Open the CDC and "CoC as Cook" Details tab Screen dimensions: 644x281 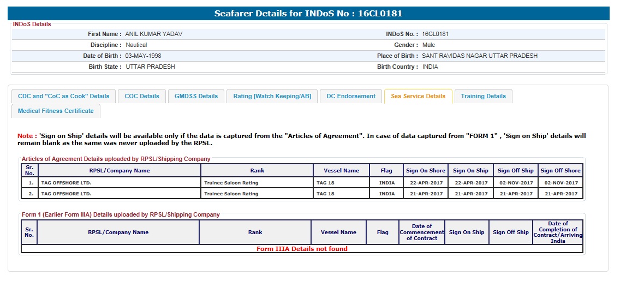click(x=63, y=96)
